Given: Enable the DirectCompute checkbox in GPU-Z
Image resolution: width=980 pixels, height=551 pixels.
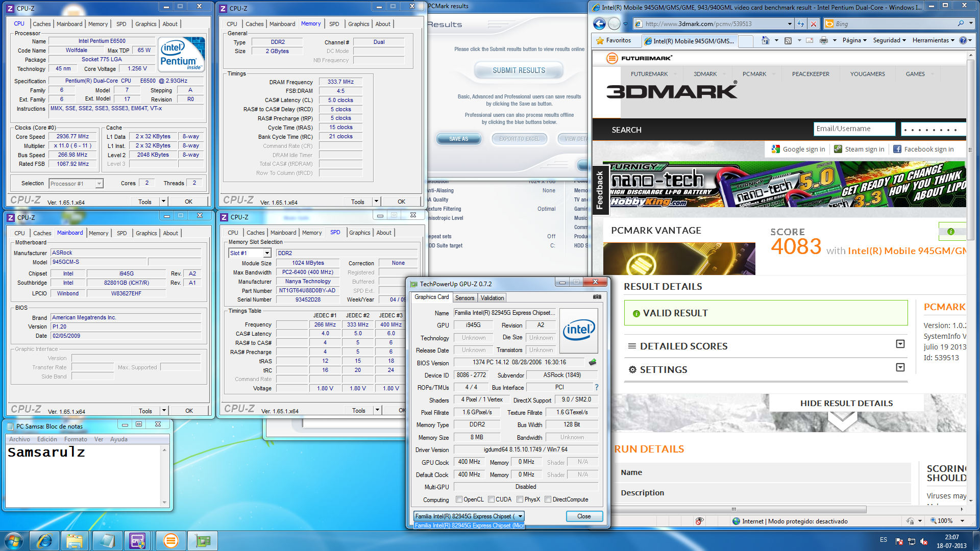Looking at the screenshot, I should pyautogui.click(x=548, y=499).
